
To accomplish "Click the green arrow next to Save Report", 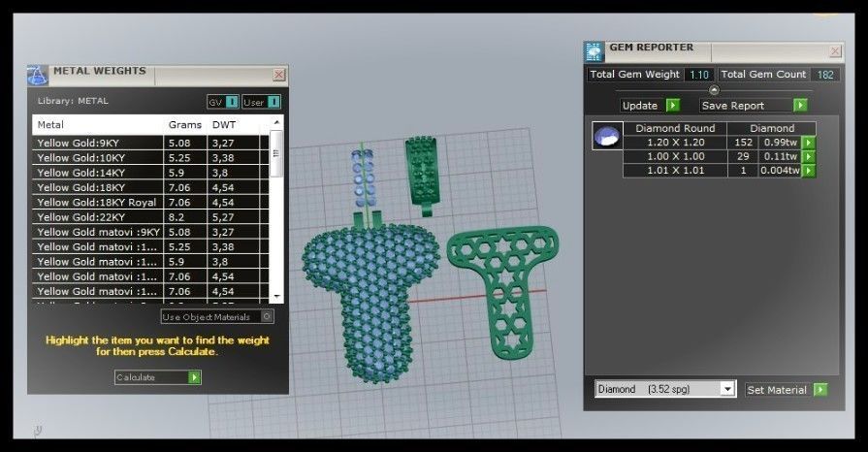I will pos(800,106).
